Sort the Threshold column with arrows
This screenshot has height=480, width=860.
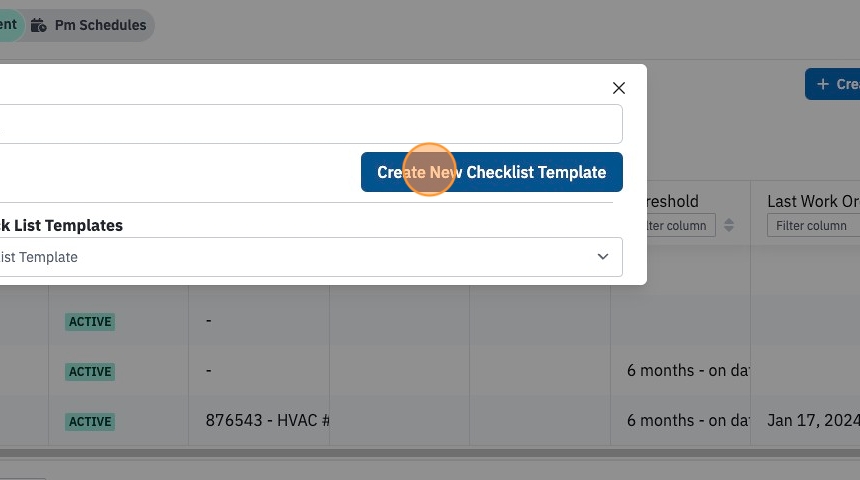click(x=729, y=225)
